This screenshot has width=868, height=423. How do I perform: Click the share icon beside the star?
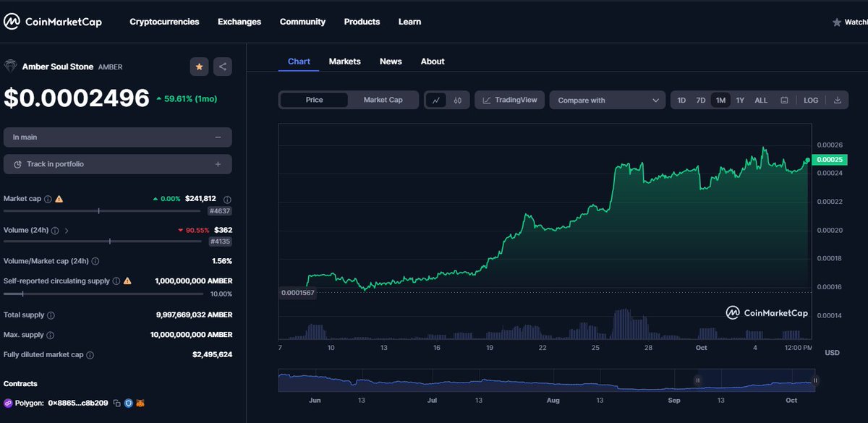tap(223, 67)
